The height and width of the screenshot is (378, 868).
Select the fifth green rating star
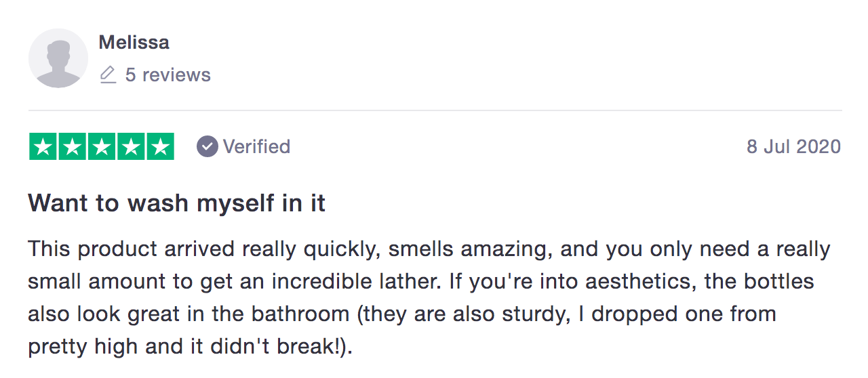tap(160, 147)
